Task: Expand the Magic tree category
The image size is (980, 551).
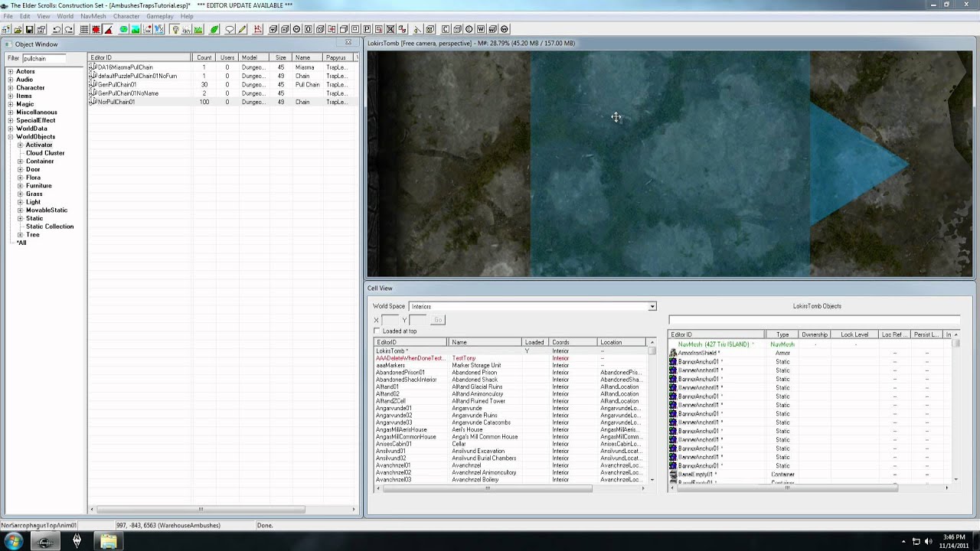Action: click(x=11, y=104)
